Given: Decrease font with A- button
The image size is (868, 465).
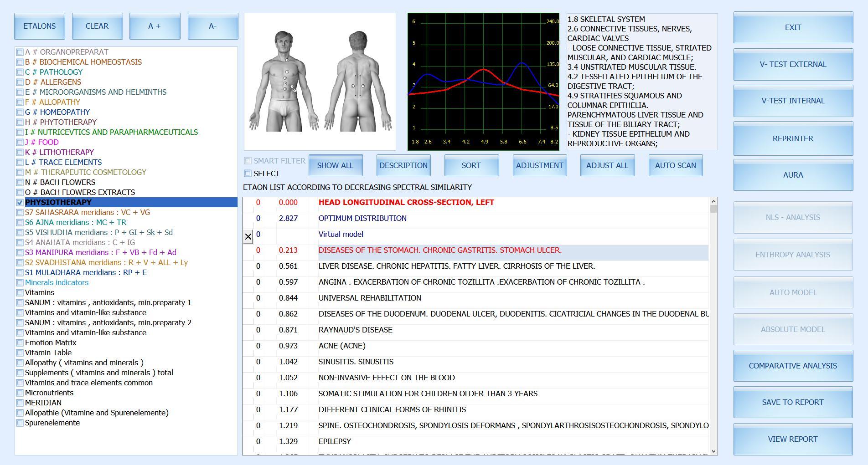Looking at the screenshot, I should [x=213, y=26].
